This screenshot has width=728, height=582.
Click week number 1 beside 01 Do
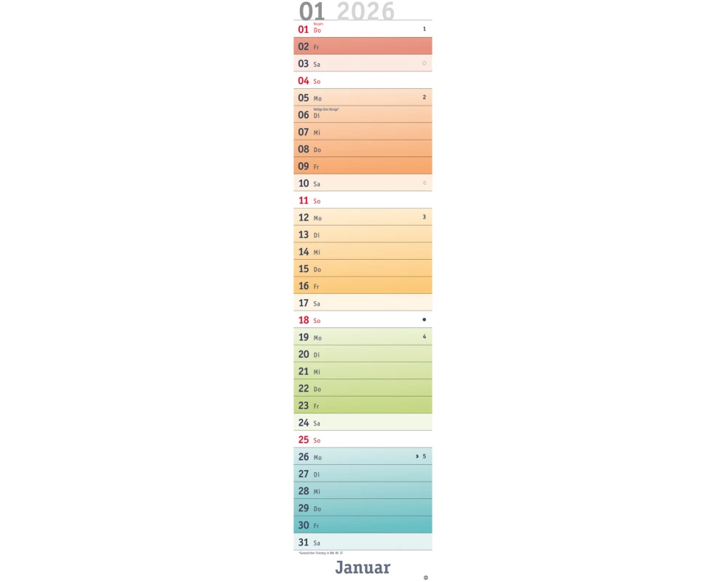pyautogui.click(x=424, y=29)
